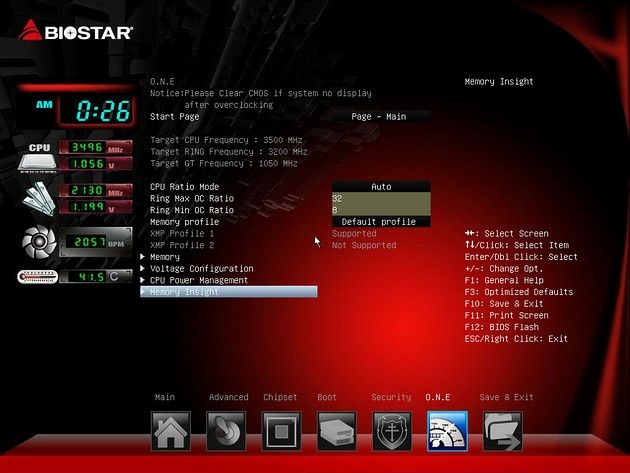Open the Advanced switch icon
The image size is (630, 473).
pyautogui.click(x=226, y=432)
